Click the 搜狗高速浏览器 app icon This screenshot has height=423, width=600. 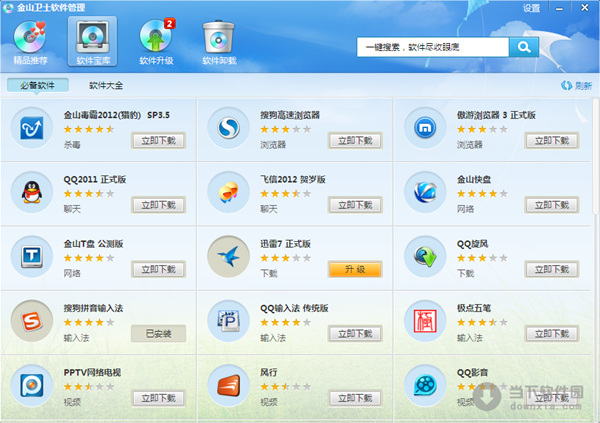click(228, 128)
